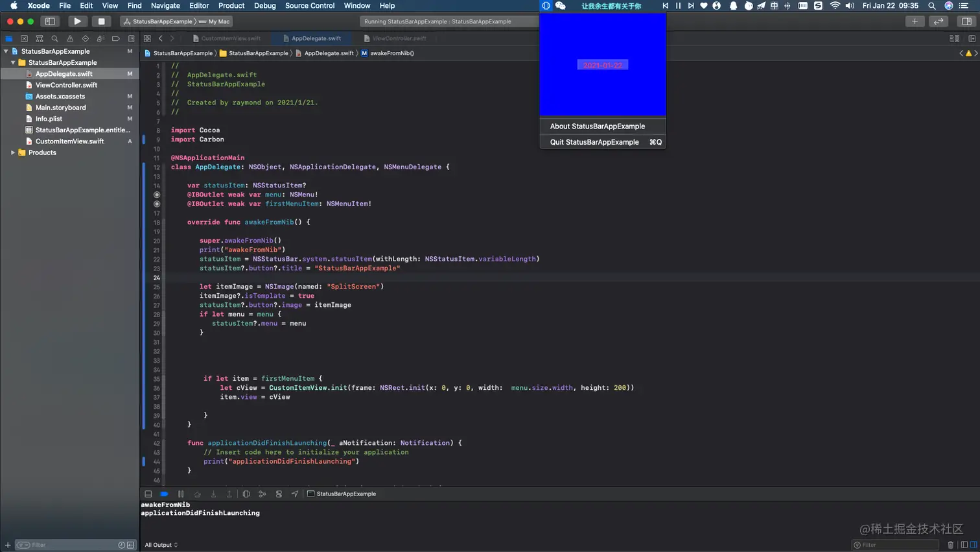Image resolution: width=980 pixels, height=552 pixels.
Task: Add an editor on the right
Action: (x=972, y=39)
